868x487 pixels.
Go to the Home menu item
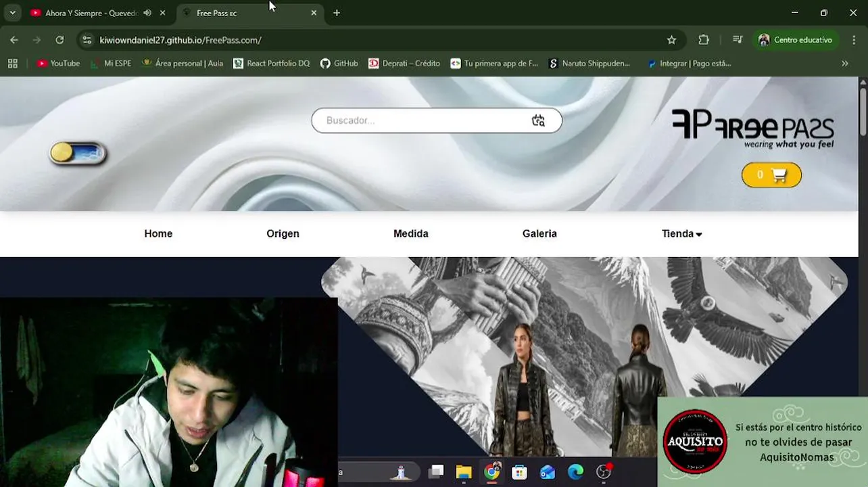click(158, 233)
